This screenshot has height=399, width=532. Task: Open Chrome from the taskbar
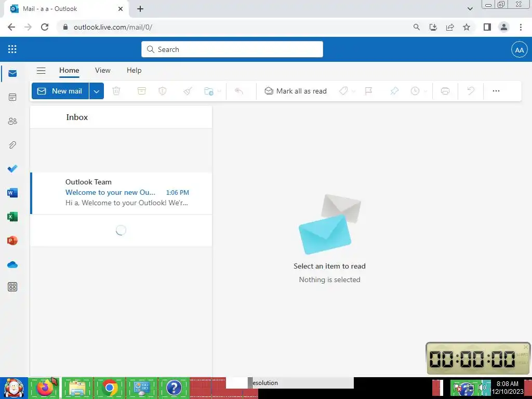[109, 388]
